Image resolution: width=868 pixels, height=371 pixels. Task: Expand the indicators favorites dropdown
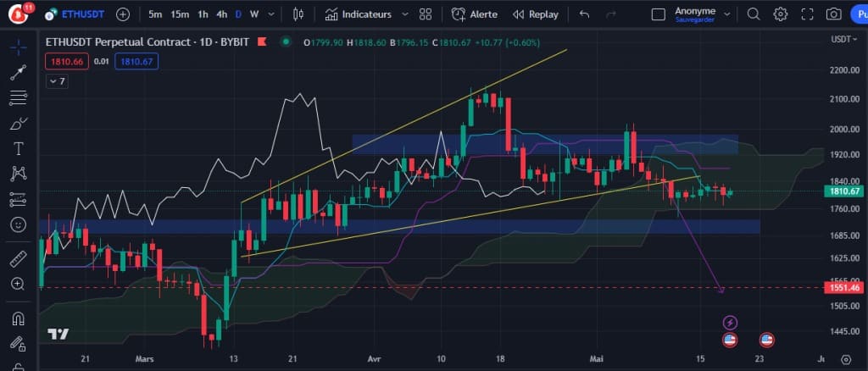pyautogui.click(x=404, y=14)
